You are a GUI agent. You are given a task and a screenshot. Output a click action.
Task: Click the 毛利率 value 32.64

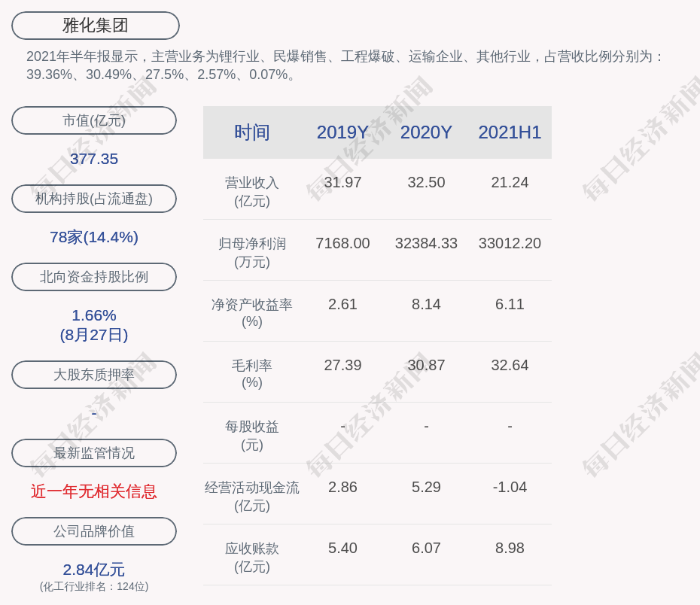click(x=510, y=365)
